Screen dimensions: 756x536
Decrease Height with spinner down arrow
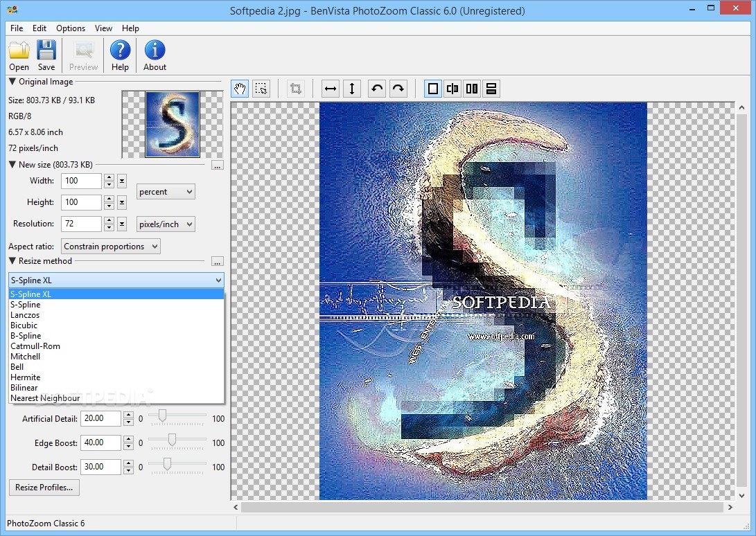coord(109,206)
